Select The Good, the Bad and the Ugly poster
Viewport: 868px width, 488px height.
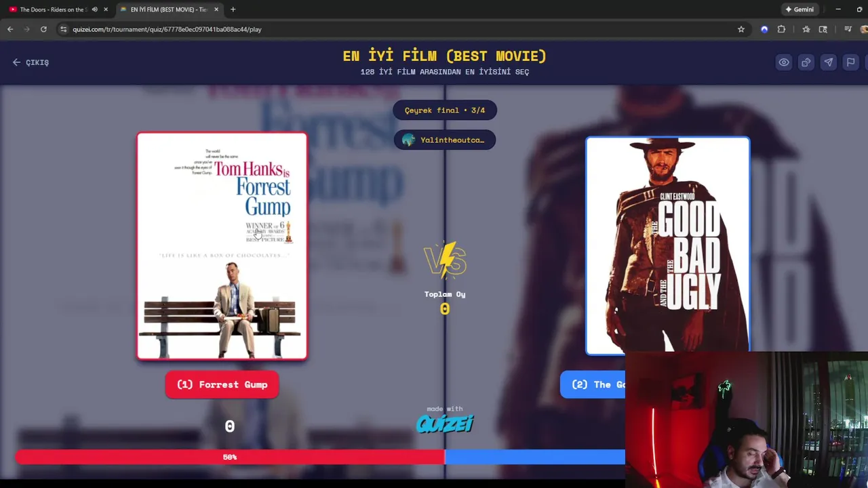(x=668, y=245)
